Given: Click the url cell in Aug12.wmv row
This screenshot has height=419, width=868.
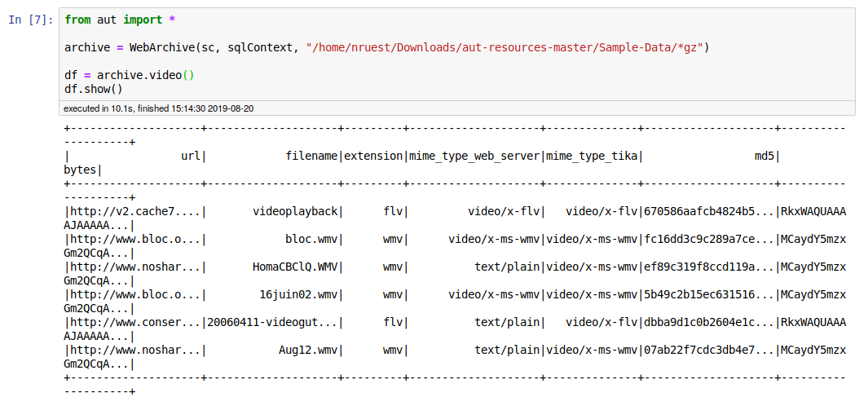Looking at the screenshot, I should click(x=135, y=350).
